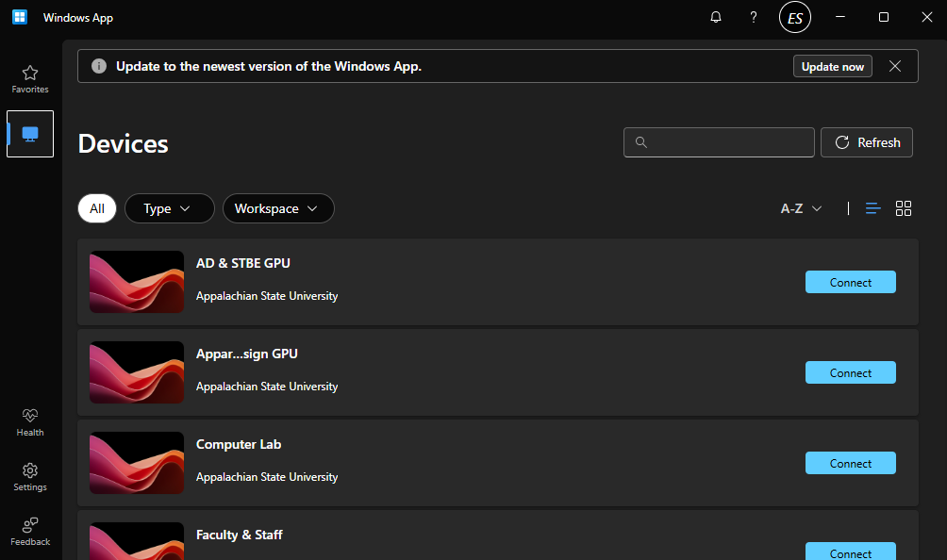Switch to grid view layout
The image size is (947, 560).
point(904,208)
